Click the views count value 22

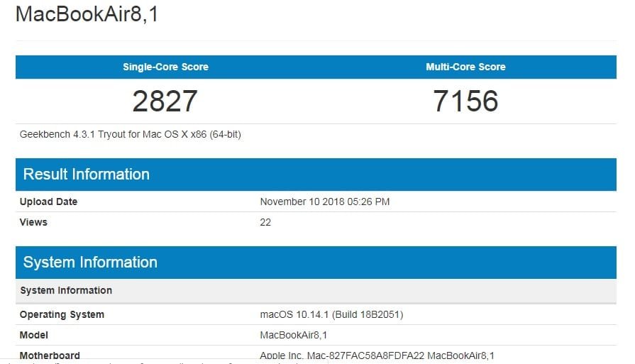click(x=265, y=222)
